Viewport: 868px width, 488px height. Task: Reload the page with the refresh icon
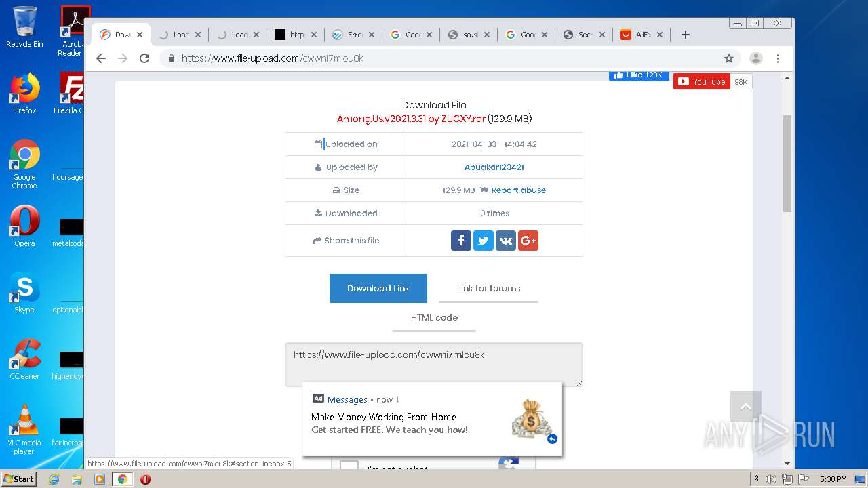[144, 58]
